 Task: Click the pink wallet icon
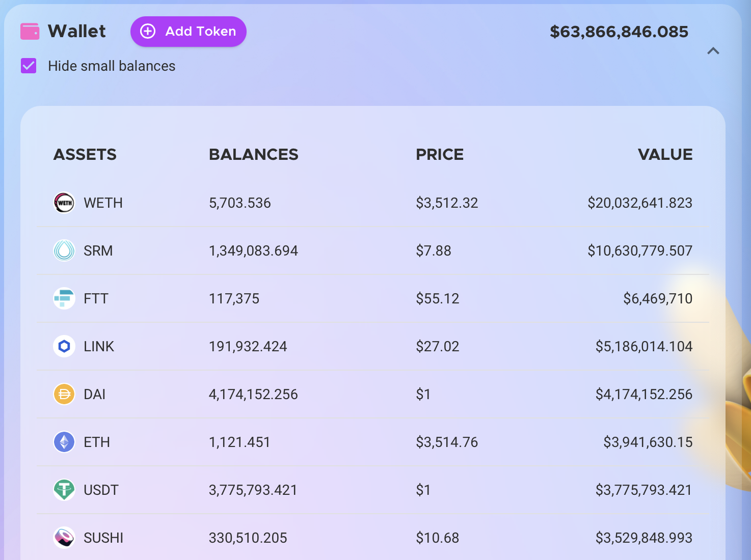[30, 32]
